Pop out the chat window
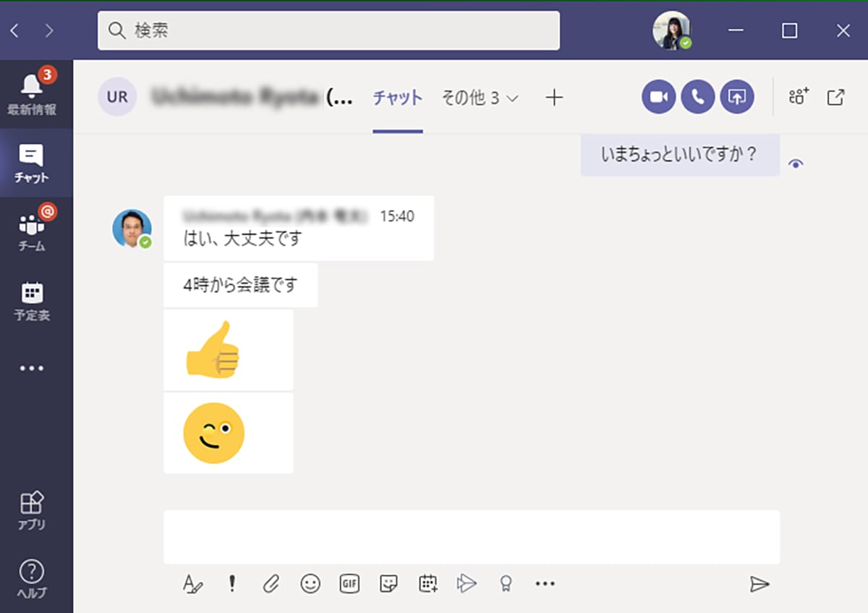 tap(835, 97)
